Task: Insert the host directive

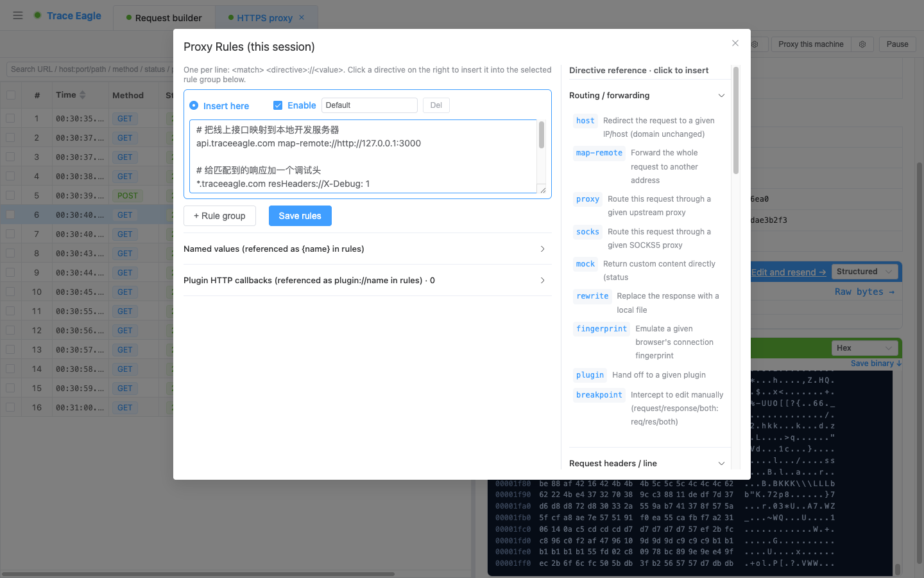Action: [585, 121]
